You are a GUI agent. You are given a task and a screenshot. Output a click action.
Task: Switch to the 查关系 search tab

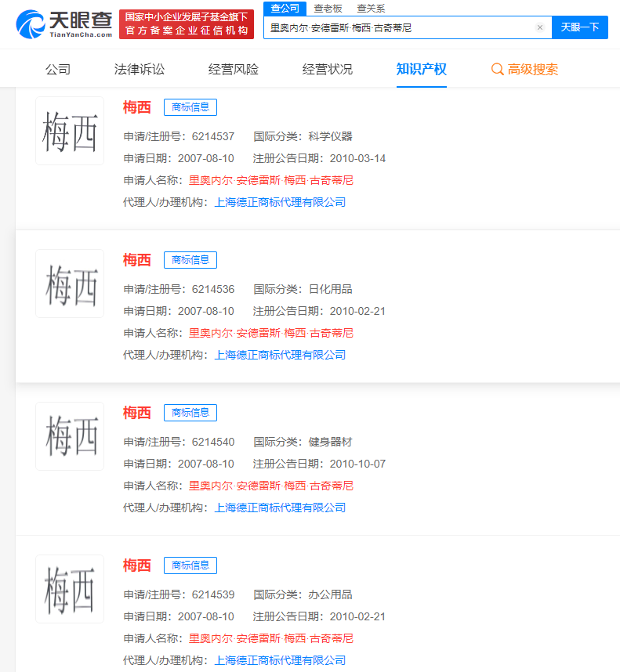click(x=370, y=8)
